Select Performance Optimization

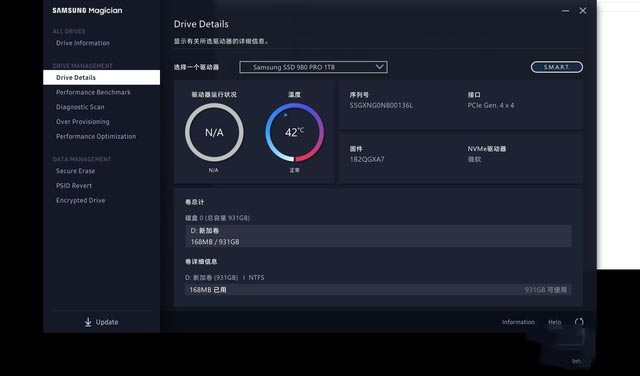[x=96, y=136]
